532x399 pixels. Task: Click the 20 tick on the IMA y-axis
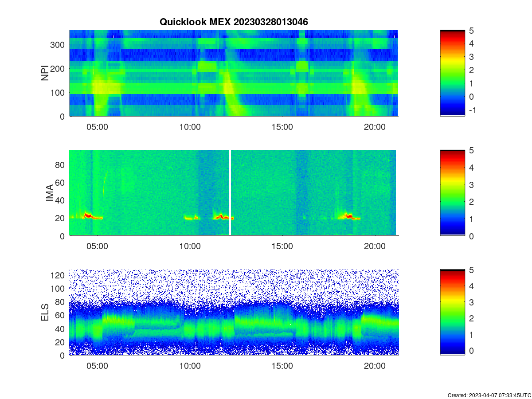[61, 218]
